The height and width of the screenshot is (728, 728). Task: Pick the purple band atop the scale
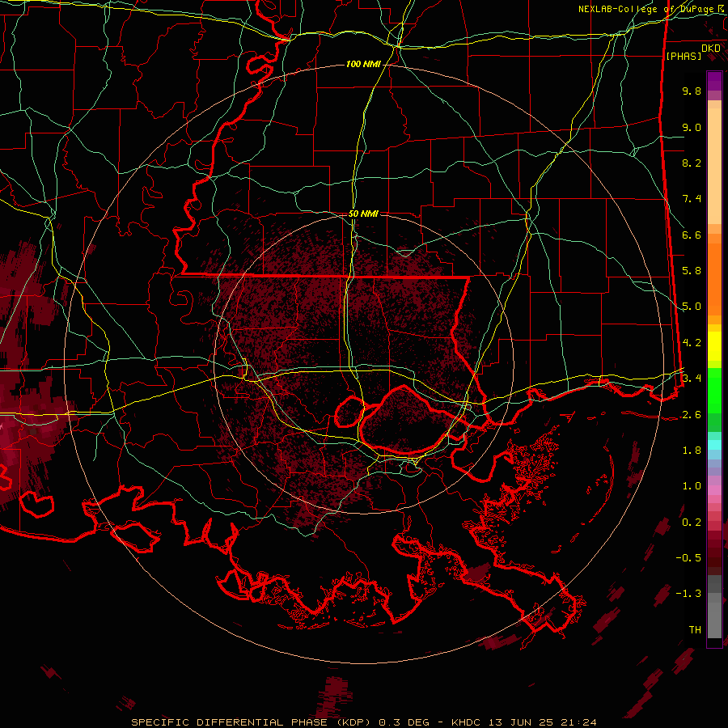point(714,81)
